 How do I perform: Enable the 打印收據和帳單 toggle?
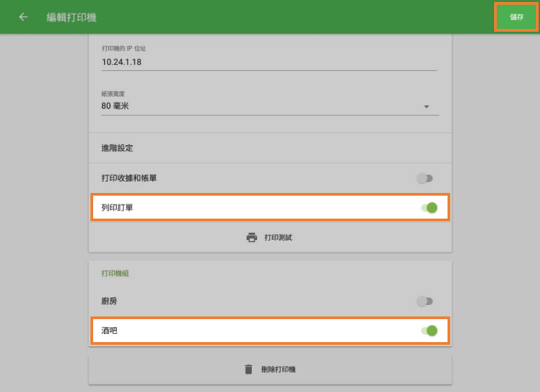click(426, 177)
